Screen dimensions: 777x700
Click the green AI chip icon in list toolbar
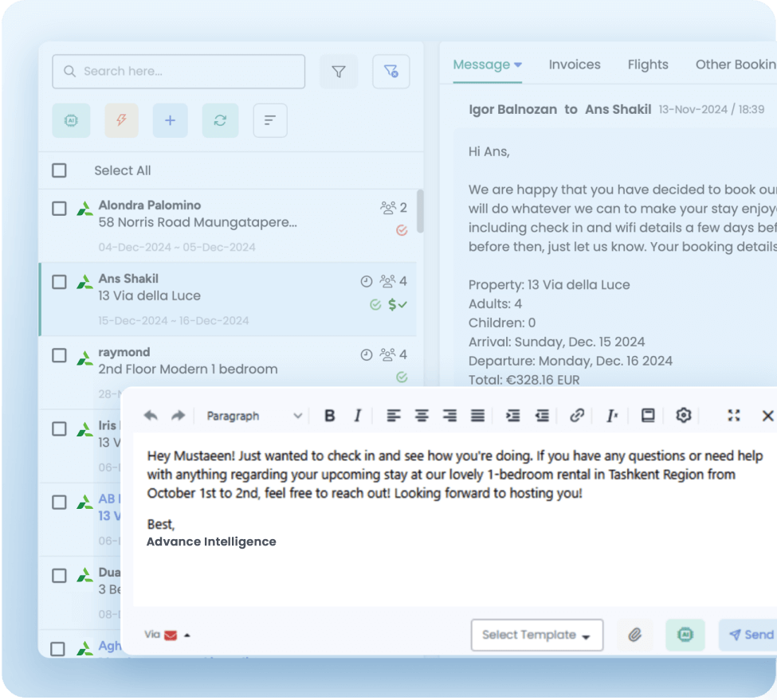tap(71, 120)
